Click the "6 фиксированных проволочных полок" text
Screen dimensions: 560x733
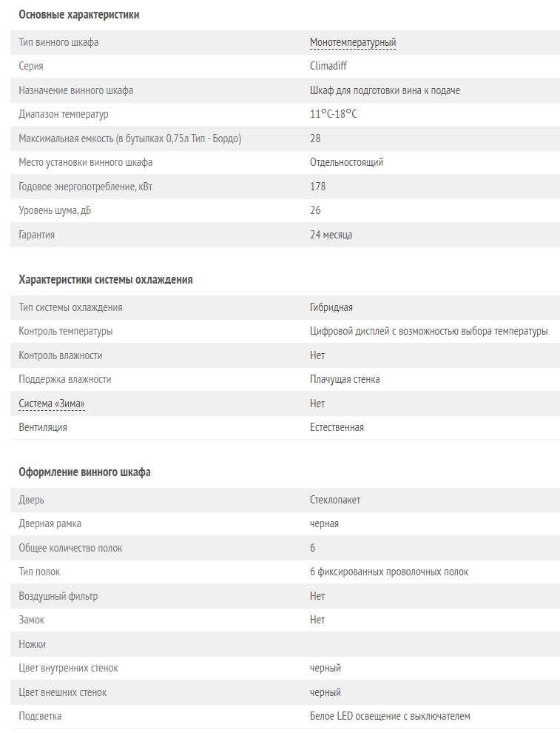388,572
